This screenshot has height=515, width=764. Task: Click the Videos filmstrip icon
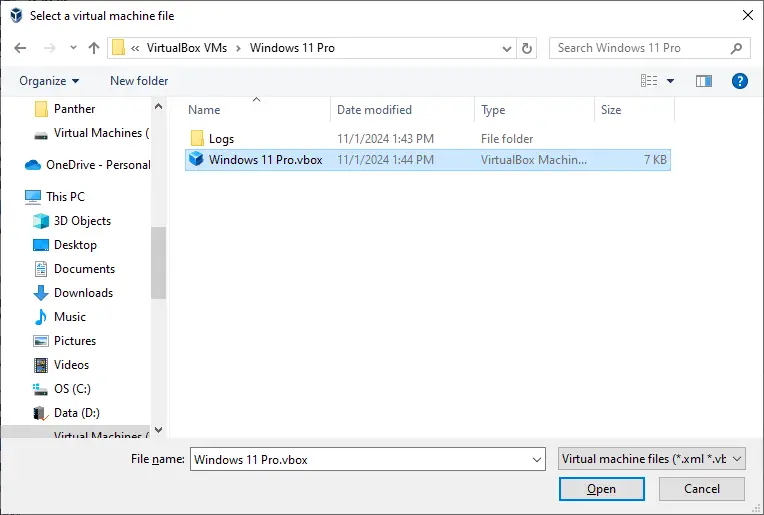tap(41, 365)
